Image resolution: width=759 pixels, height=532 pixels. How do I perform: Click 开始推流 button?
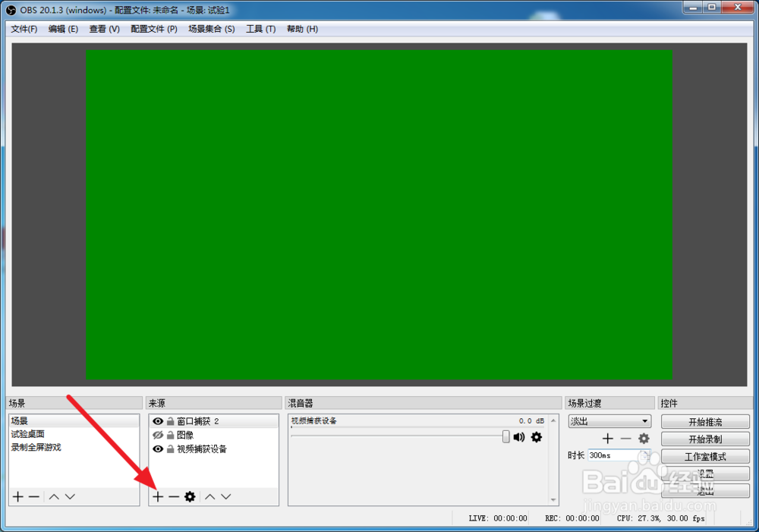click(705, 422)
